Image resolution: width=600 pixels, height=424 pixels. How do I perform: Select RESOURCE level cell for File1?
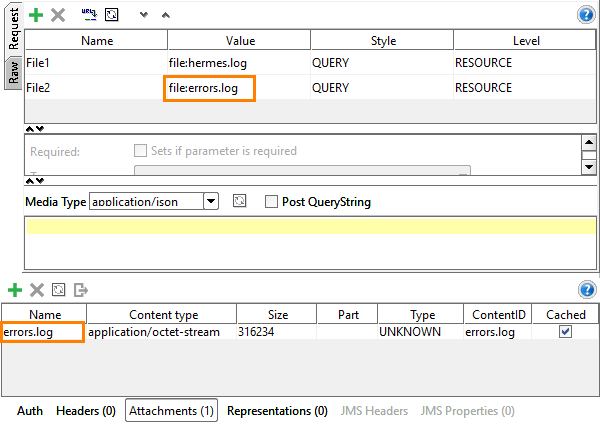525,62
